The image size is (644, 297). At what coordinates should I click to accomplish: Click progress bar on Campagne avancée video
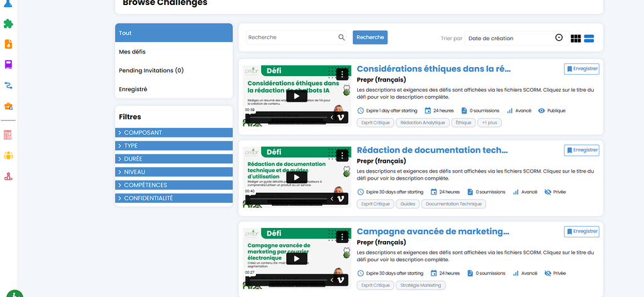[287, 280]
